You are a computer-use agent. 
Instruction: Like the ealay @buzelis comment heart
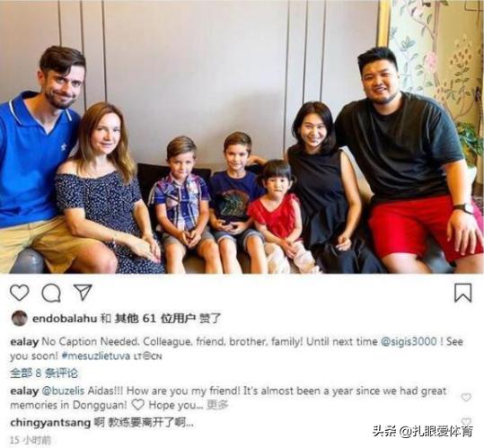pos(466,397)
